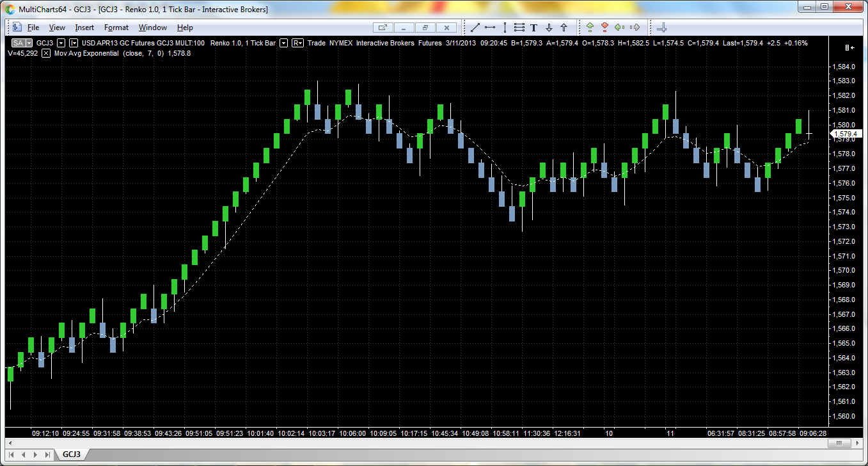Open GCJ3 symbol dropdown arrow
The width and height of the screenshot is (868, 466).
(x=61, y=43)
